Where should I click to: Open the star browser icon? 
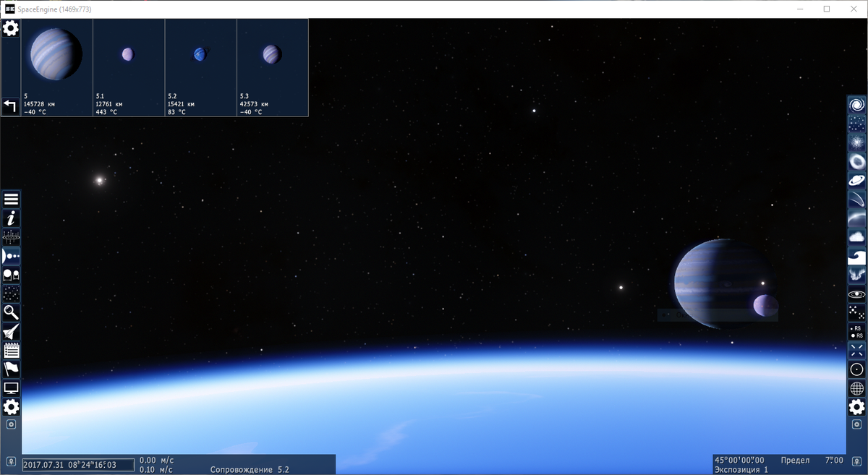click(x=11, y=294)
